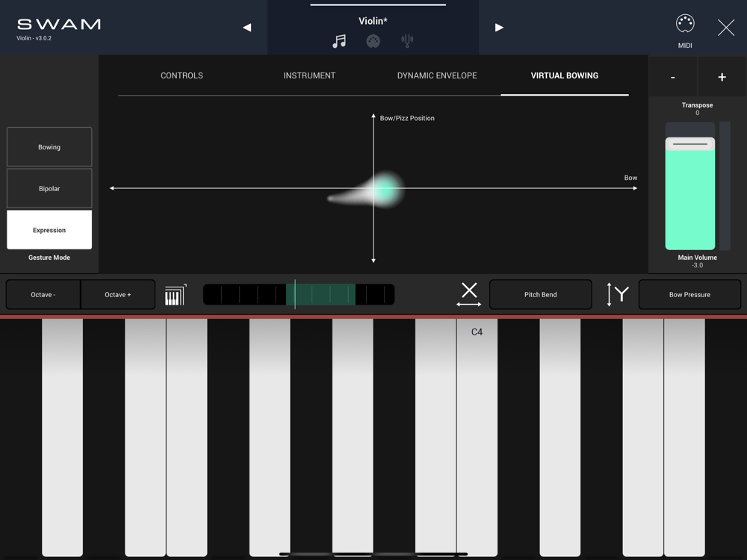Decrease transpose with the minus button
Viewport: 747px width, 560px height.
[673, 77]
